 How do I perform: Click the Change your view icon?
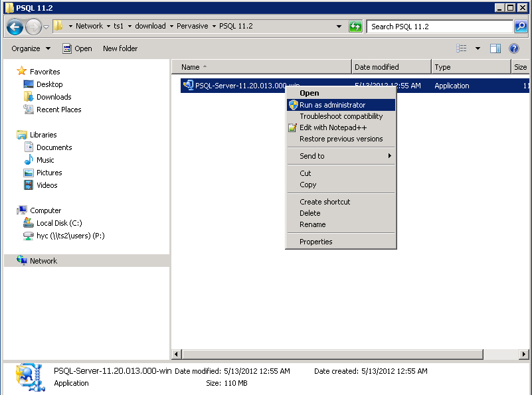[x=462, y=48]
